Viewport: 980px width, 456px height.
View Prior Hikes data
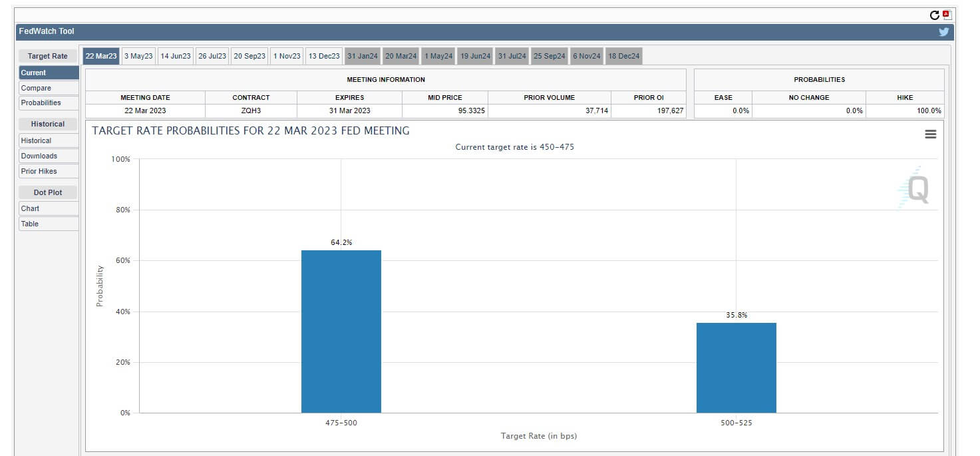pyautogui.click(x=39, y=171)
